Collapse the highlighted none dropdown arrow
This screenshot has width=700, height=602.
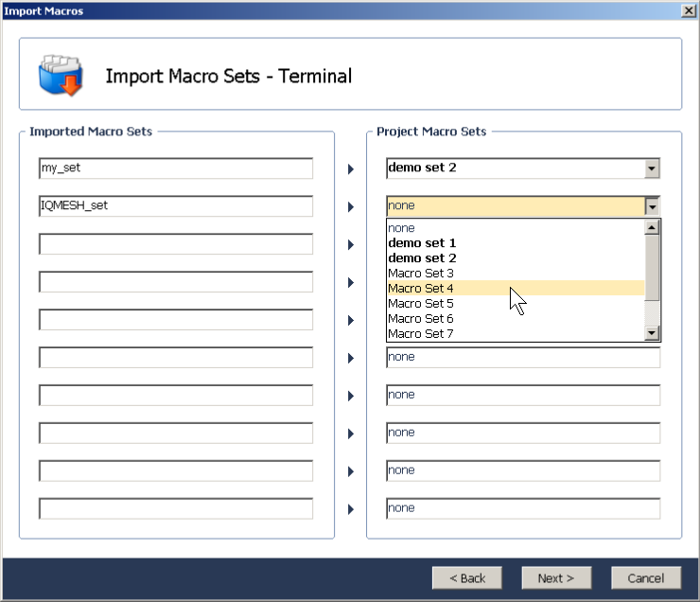point(652,206)
